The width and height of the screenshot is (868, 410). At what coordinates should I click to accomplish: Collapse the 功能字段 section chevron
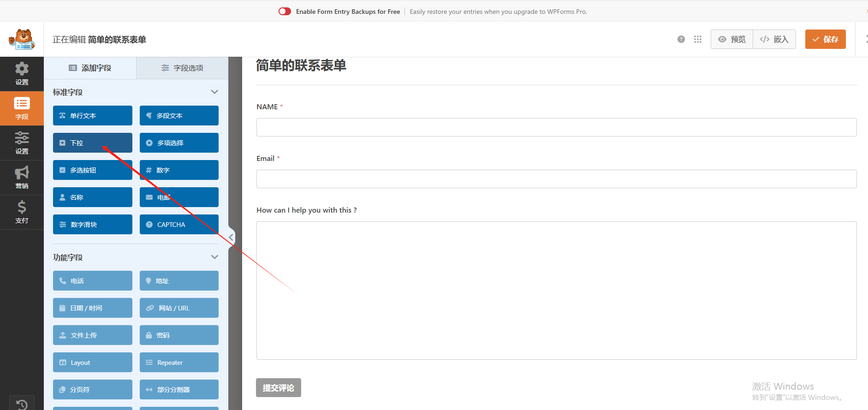tap(214, 257)
